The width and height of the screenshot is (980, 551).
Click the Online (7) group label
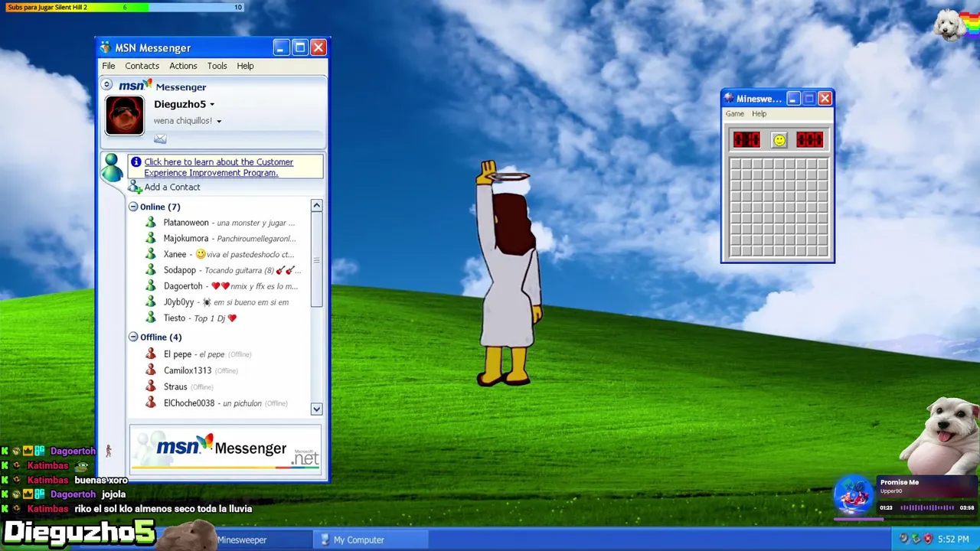click(x=160, y=207)
